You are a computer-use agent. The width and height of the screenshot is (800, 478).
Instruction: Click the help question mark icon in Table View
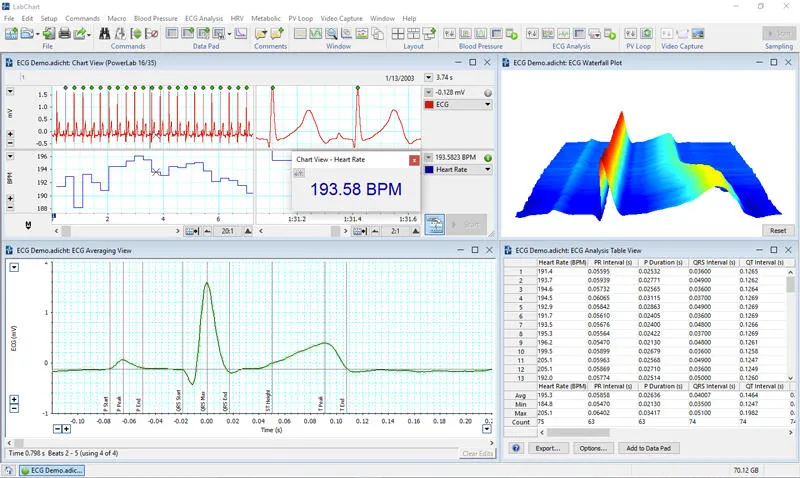click(516, 448)
